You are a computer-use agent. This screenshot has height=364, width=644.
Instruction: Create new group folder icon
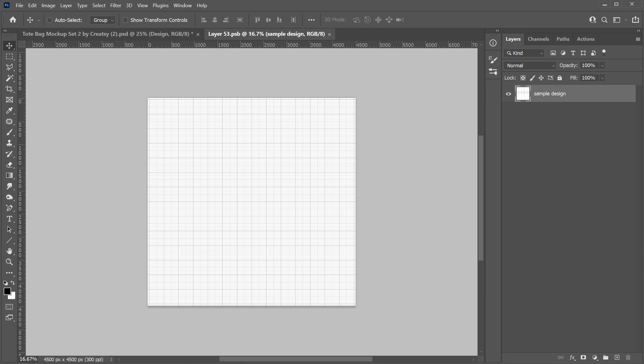pos(606,358)
